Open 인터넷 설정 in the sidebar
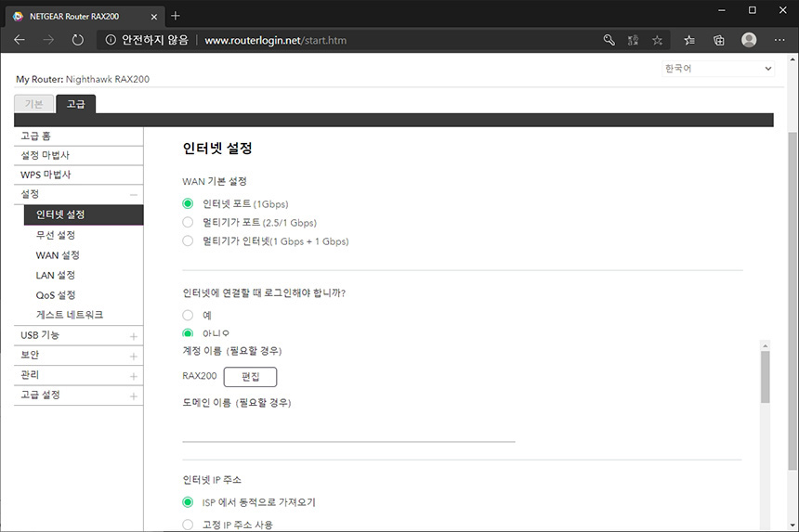 tap(84, 214)
